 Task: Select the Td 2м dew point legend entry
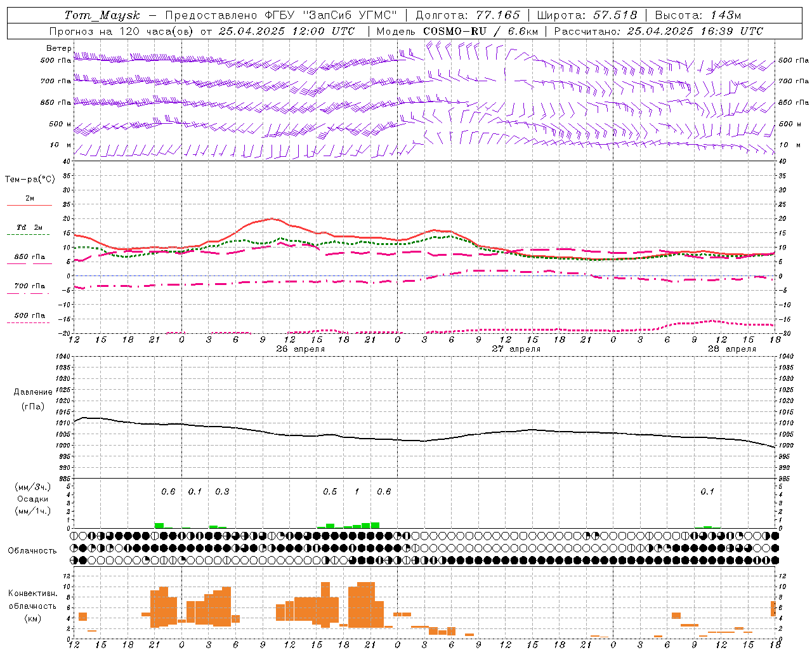click(30, 227)
